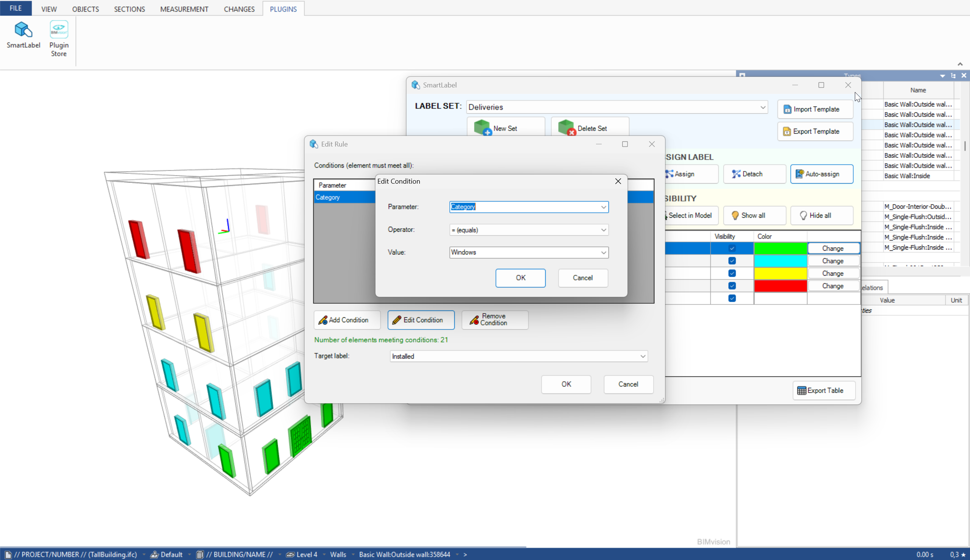
Task: Click Remove Condition in Edit Rule
Action: (495, 320)
